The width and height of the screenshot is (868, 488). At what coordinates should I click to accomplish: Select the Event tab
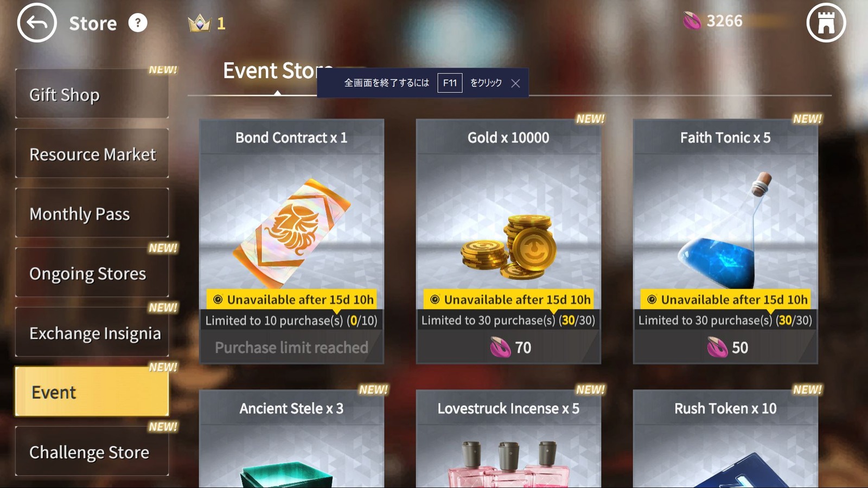[x=92, y=391]
